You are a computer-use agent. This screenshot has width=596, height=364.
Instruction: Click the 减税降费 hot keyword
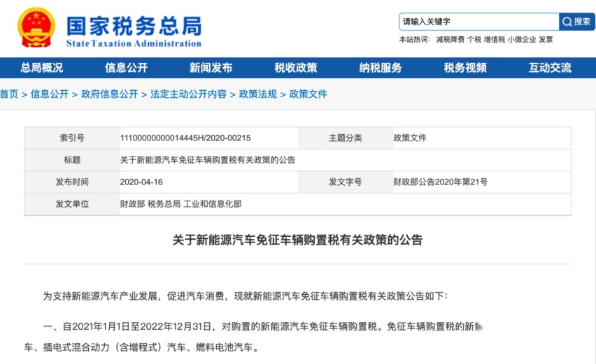pos(450,40)
